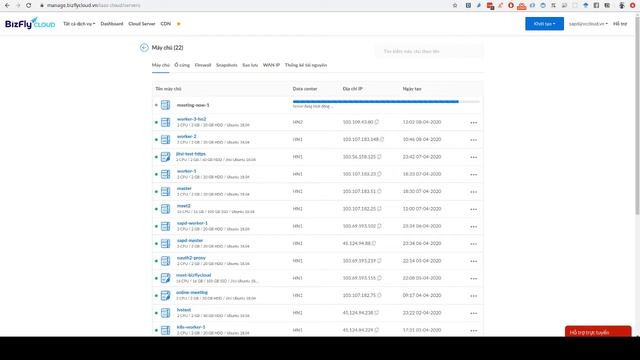Open the meet2 server link

184,206
